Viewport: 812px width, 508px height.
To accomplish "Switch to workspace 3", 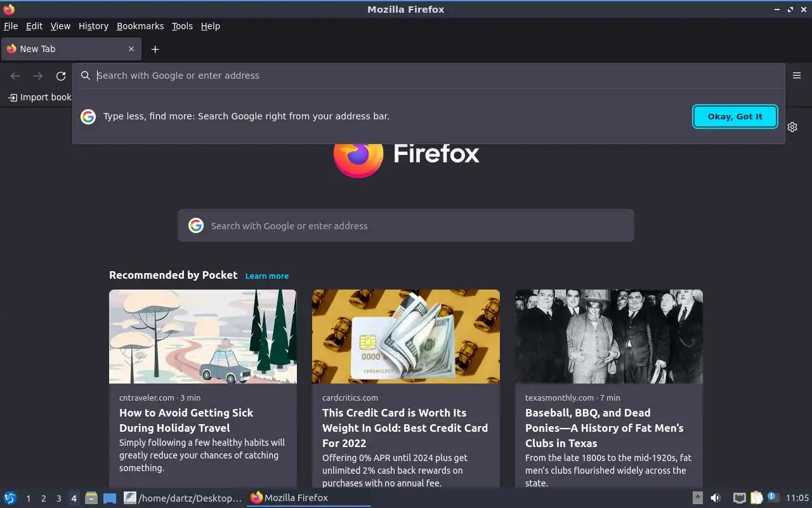I will click(x=59, y=498).
